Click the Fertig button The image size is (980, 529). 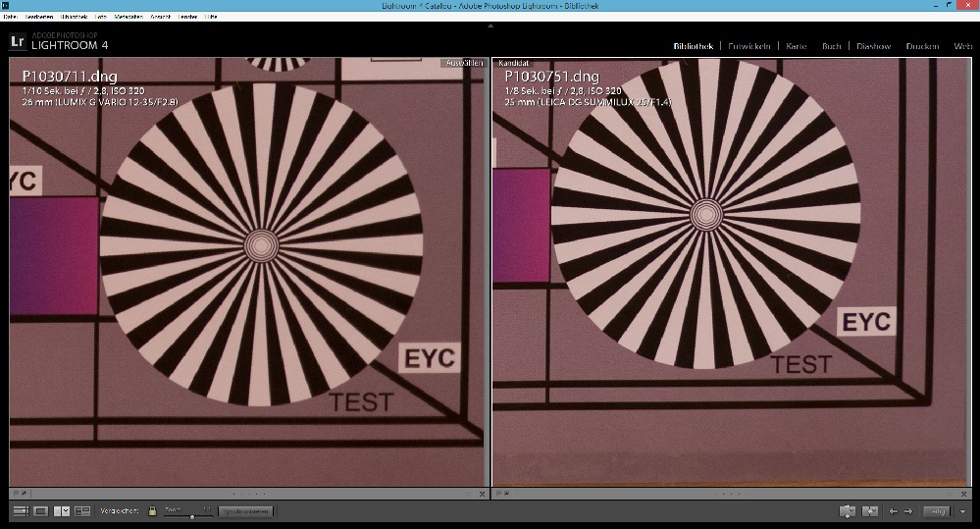(937, 511)
